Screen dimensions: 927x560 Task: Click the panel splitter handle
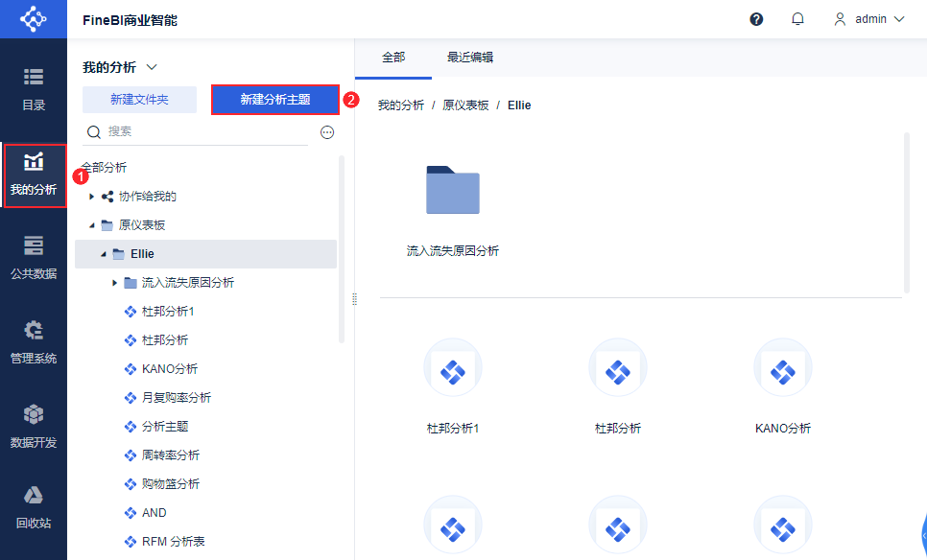[355, 299]
